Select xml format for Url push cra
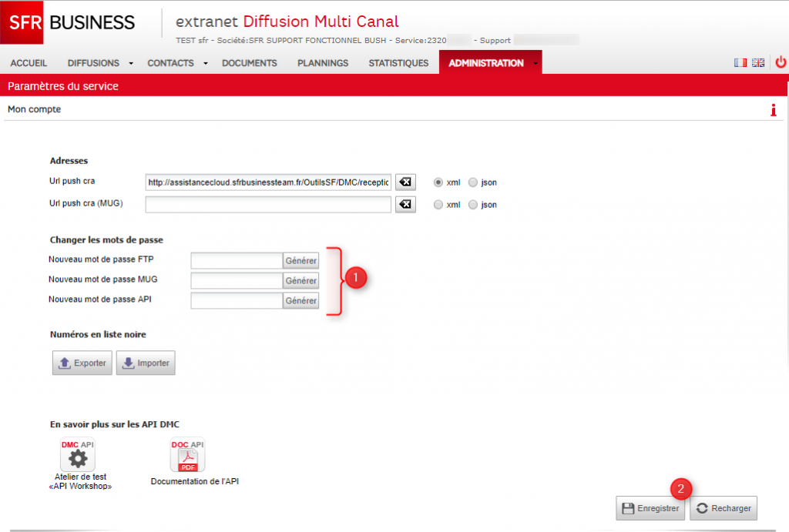The image size is (789, 532). (438, 182)
